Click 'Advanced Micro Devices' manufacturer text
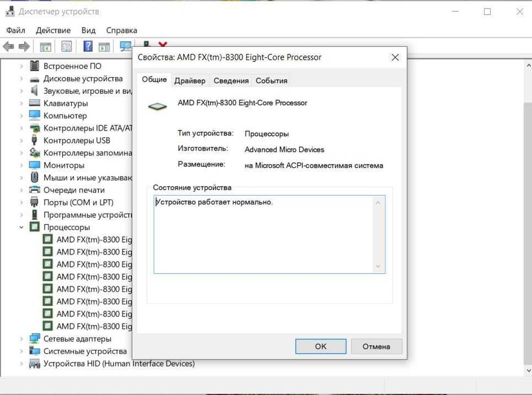532x395 pixels. pyautogui.click(x=284, y=150)
